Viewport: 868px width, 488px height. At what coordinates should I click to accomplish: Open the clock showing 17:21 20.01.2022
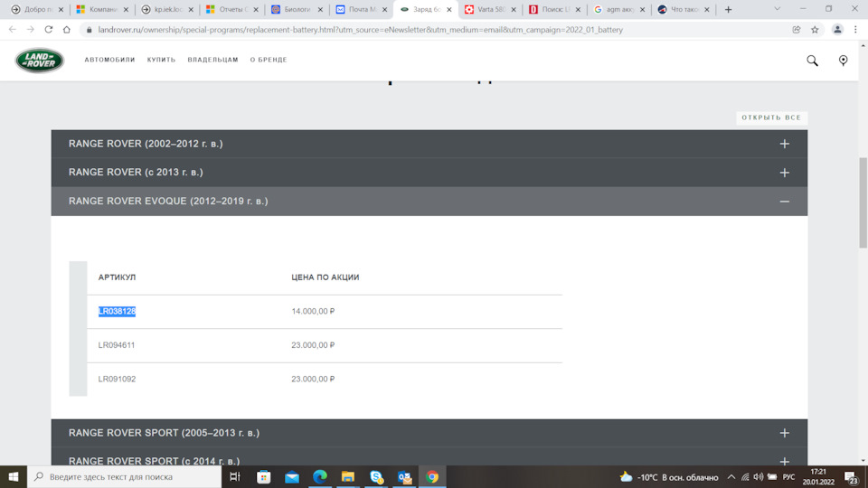(x=818, y=477)
